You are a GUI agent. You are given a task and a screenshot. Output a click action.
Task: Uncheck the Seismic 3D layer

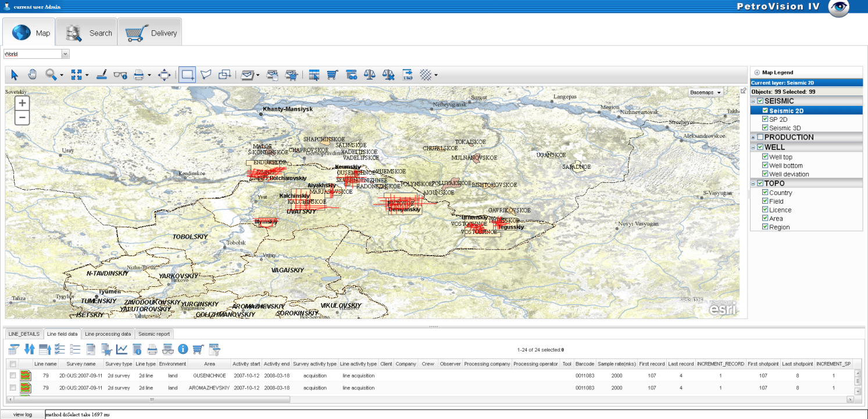click(765, 127)
